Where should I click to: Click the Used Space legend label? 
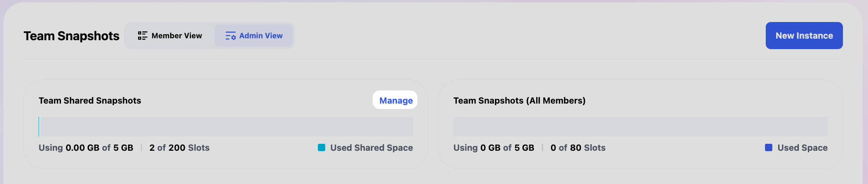802,148
